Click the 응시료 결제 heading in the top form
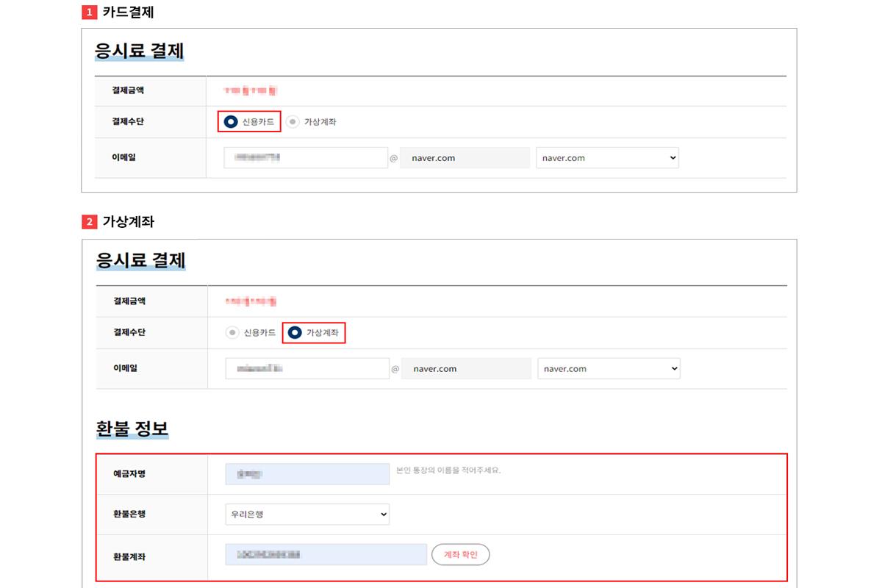The image size is (882, 588). (x=139, y=51)
